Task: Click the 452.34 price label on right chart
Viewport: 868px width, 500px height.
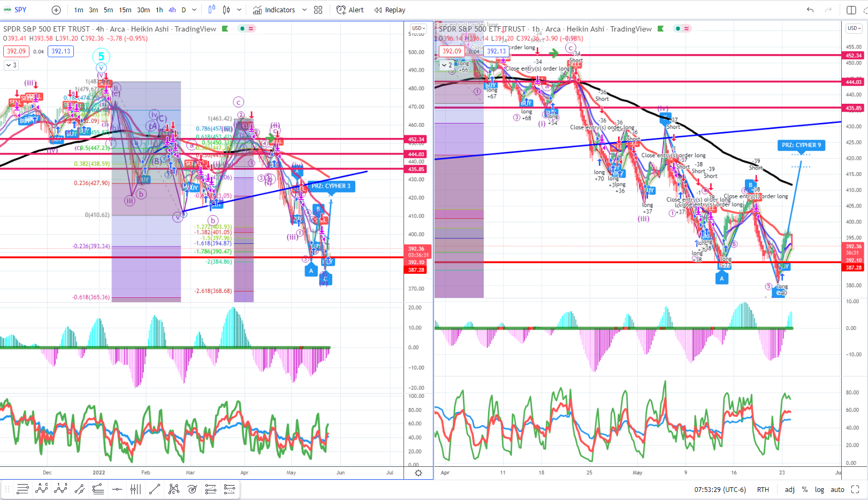Action: 854,56
